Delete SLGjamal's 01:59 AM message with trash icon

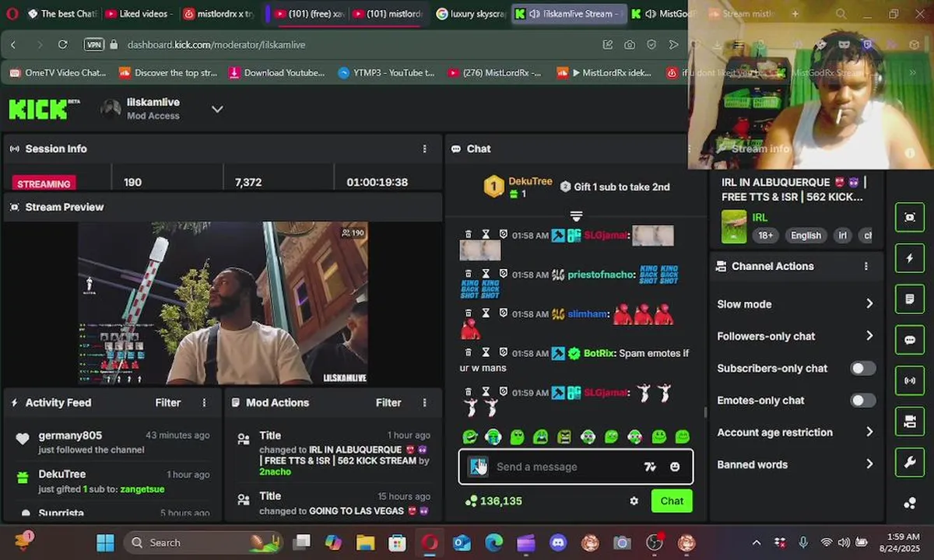[x=468, y=392]
